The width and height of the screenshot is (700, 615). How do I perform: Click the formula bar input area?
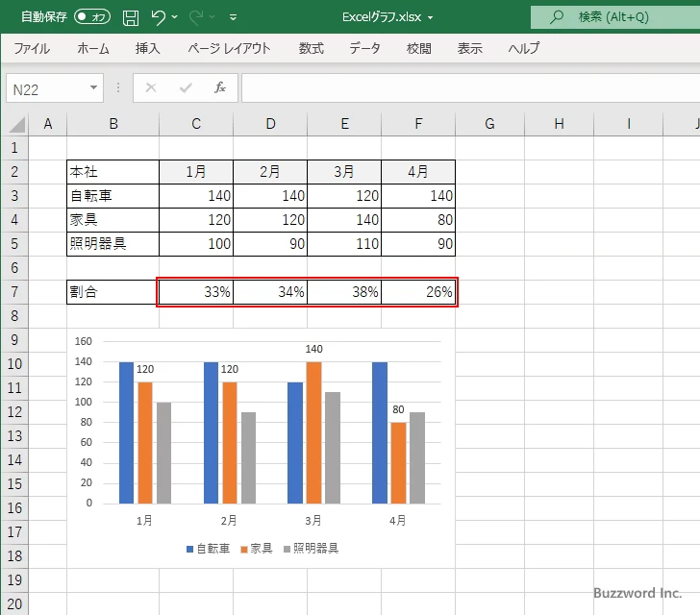click(470, 87)
